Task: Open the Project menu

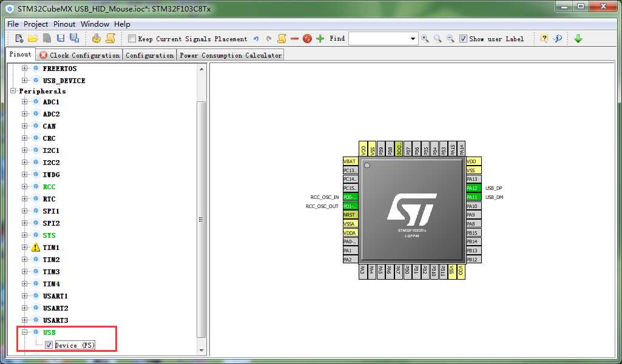Action: (x=36, y=24)
